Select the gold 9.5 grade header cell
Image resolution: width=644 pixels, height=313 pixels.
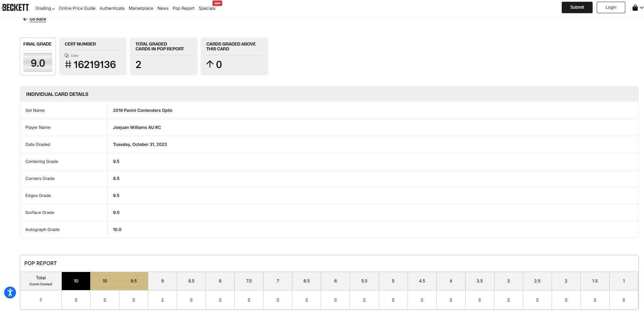tap(134, 281)
